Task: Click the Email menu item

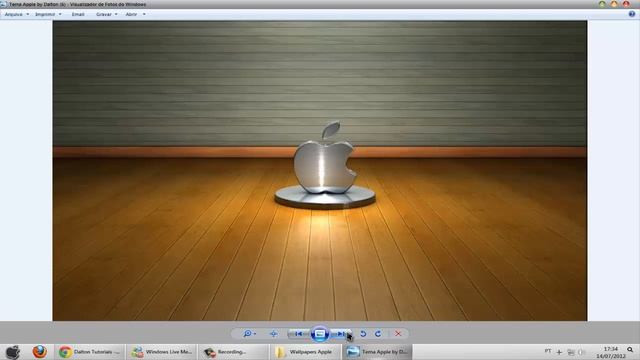Action: 78,14
